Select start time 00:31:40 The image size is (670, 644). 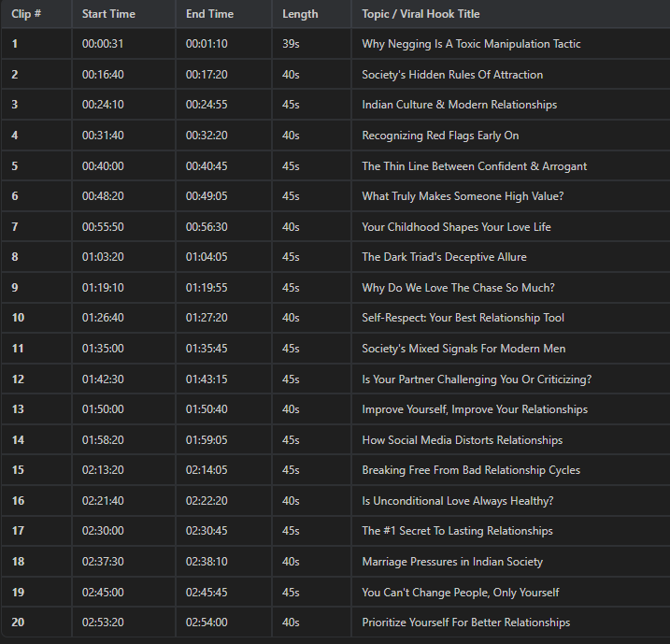pyautogui.click(x=103, y=136)
